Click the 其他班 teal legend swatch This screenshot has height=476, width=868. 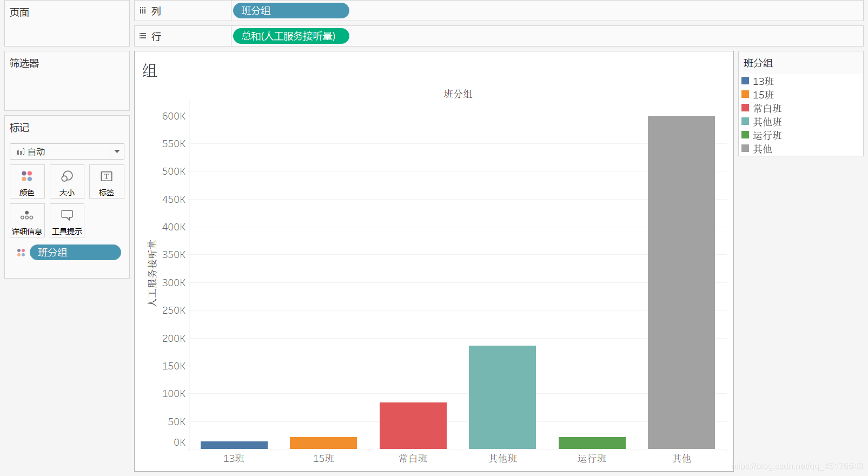pyautogui.click(x=745, y=121)
